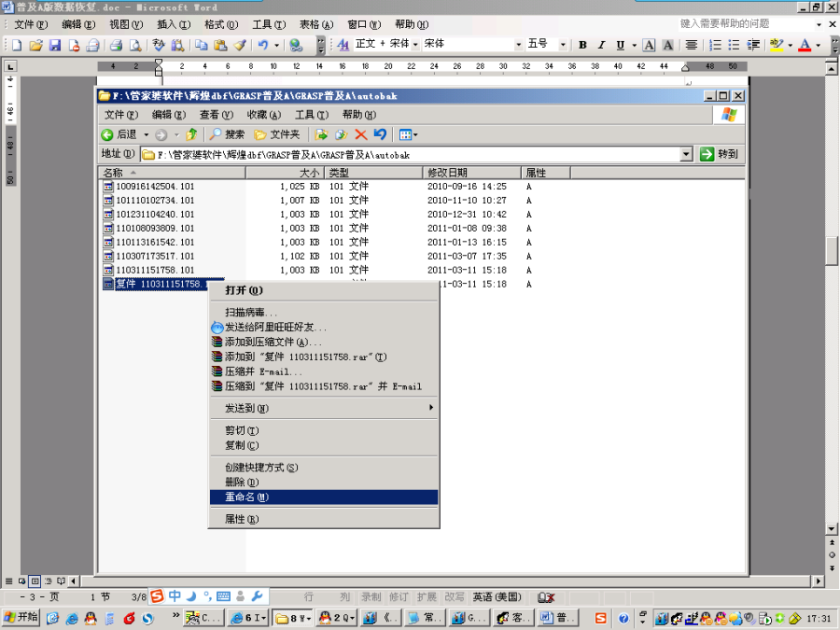Toggle Bold formatting in Word
840x630 pixels.
582,45
